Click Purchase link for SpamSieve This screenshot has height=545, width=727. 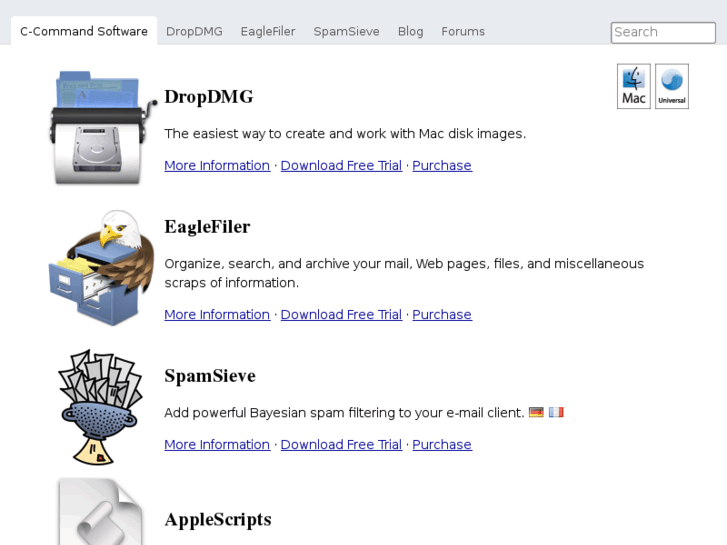pos(442,444)
